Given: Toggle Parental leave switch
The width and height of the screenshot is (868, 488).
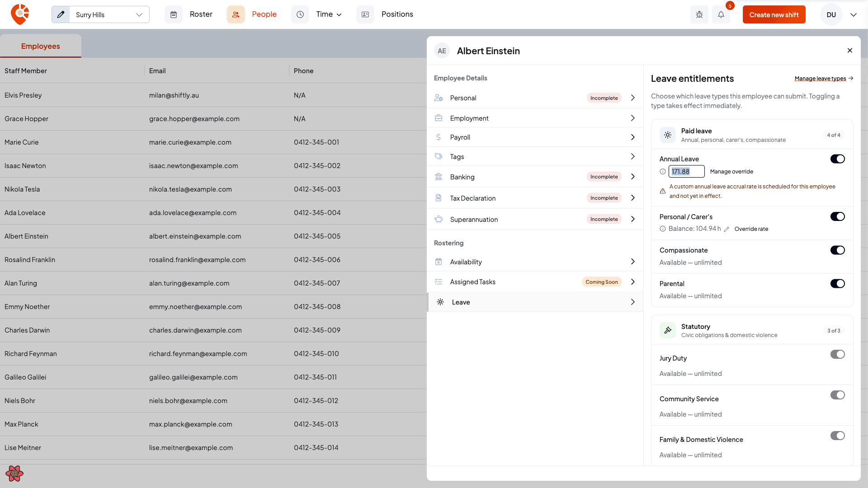Looking at the screenshot, I should click(837, 284).
